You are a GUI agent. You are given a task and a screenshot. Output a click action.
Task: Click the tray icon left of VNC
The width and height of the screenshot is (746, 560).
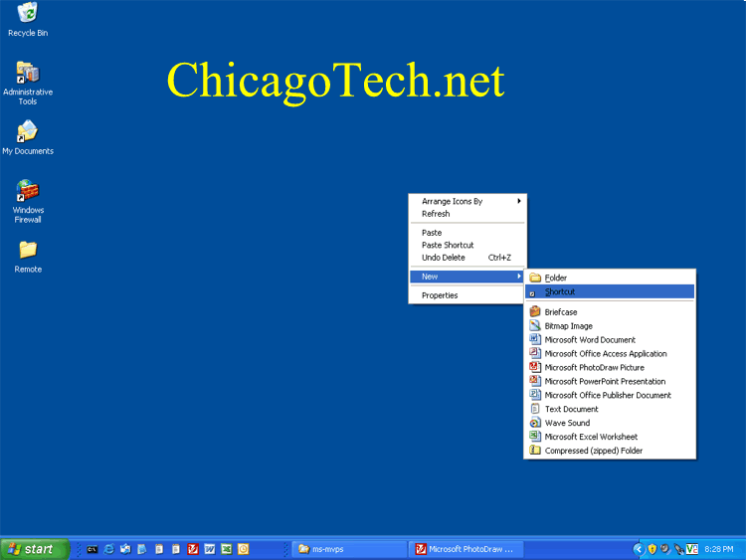[x=679, y=549]
